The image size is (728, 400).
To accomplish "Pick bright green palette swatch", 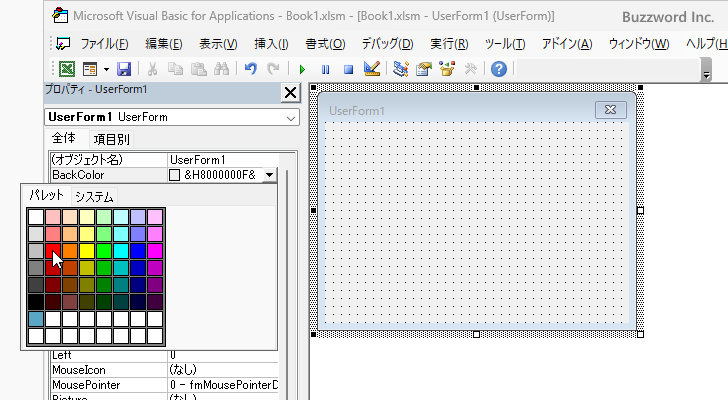I will pos(104,251).
